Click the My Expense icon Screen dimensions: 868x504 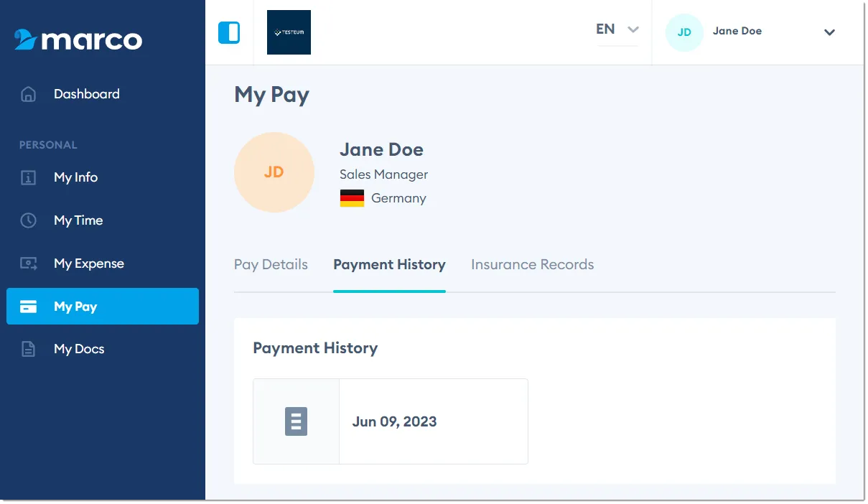pyautogui.click(x=28, y=263)
